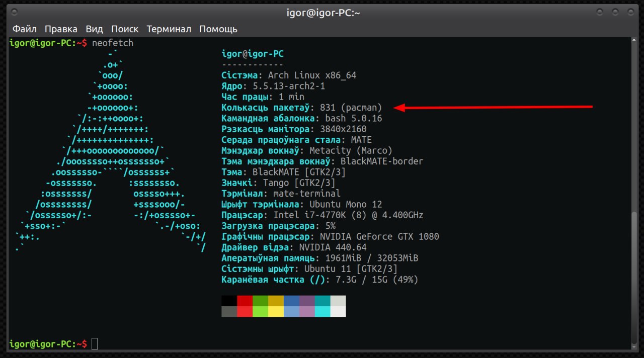Image resolution: width=644 pixels, height=358 pixels.
Task: Click the 'Сістэмны шрыфт: Ubuntu 11' line
Action: (309, 268)
